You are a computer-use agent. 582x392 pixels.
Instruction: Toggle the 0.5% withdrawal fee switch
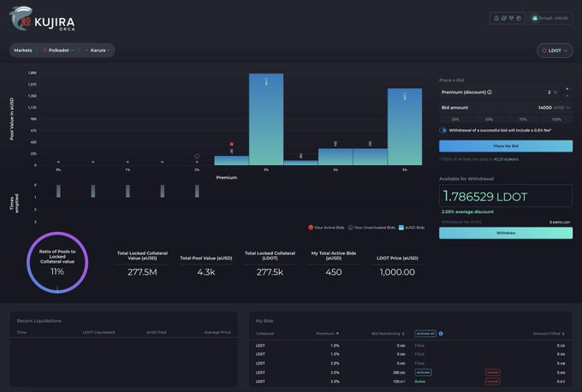pyautogui.click(x=442, y=130)
